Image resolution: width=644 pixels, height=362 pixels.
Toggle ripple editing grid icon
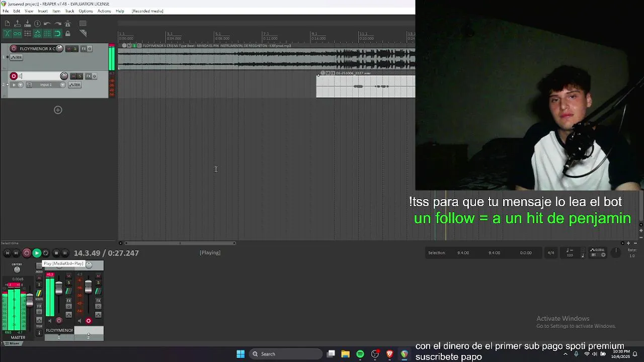tap(27, 34)
